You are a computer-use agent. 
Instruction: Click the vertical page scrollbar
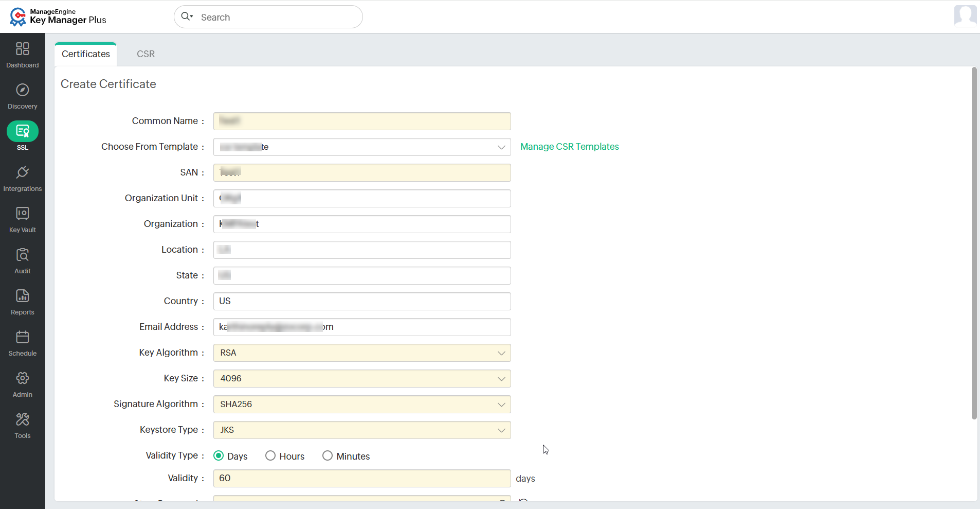[x=974, y=243]
